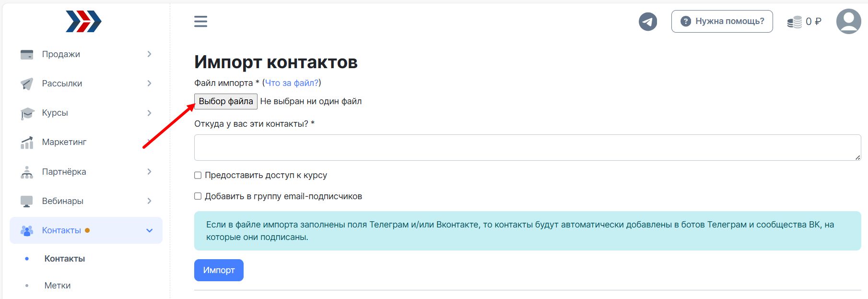Click the user avatar icon

(848, 22)
